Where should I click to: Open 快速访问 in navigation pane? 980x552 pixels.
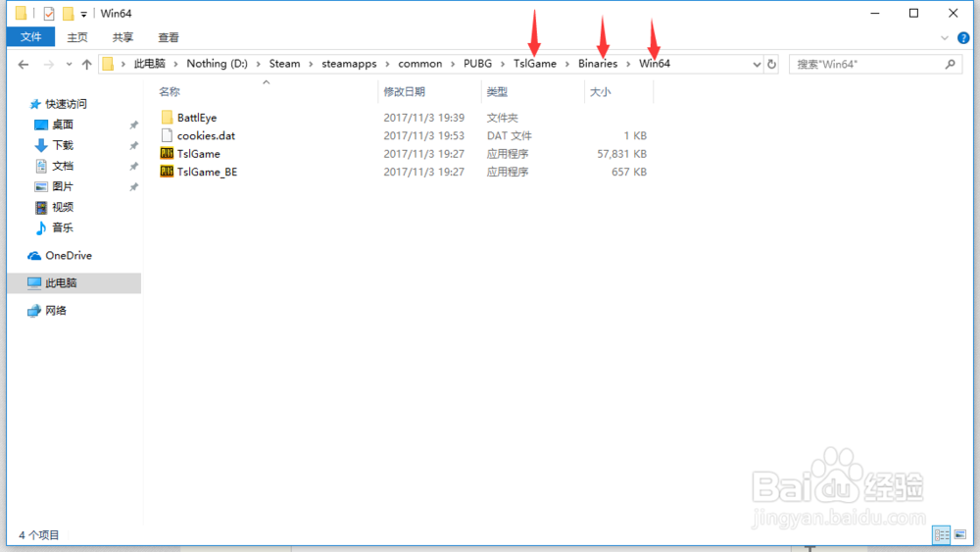66,104
